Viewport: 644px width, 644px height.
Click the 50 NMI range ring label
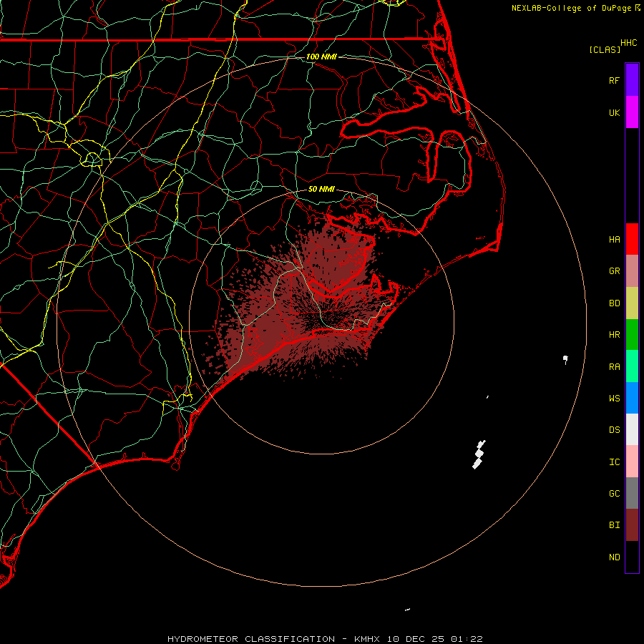[321, 189]
